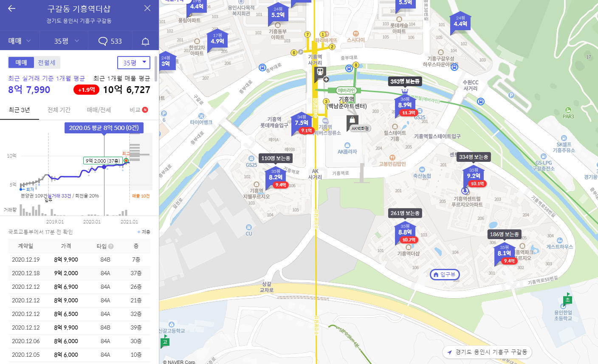Click the 실거래 33건 link
598x364 pixels.
(x=59, y=196)
